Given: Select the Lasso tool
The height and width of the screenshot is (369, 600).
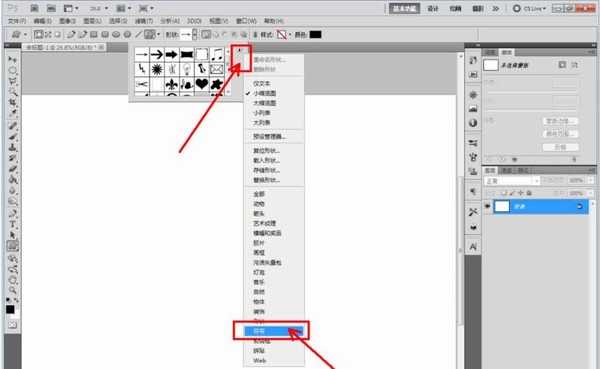Looking at the screenshot, I should click(x=12, y=81).
